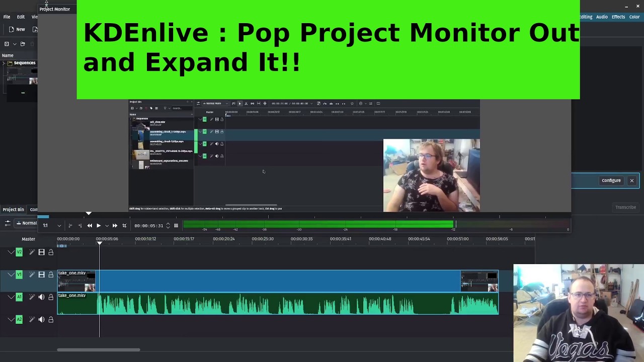Open play options dropdown arrow beside play
Screen dimensions: 644x362
(x=107, y=226)
